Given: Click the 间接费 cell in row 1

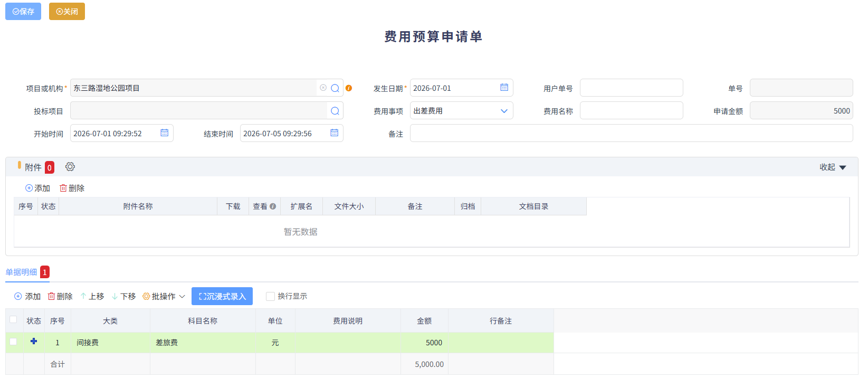Looking at the screenshot, I should [x=110, y=343].
